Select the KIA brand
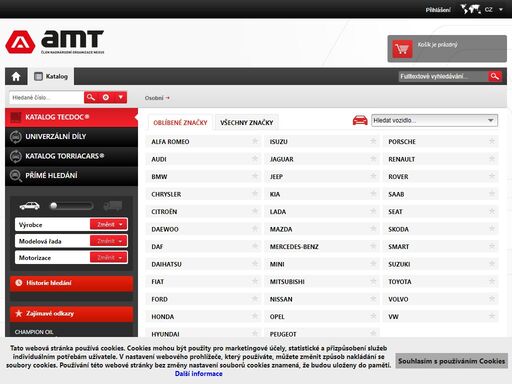This screenshot has height=384, width=512. pos(322,194)
